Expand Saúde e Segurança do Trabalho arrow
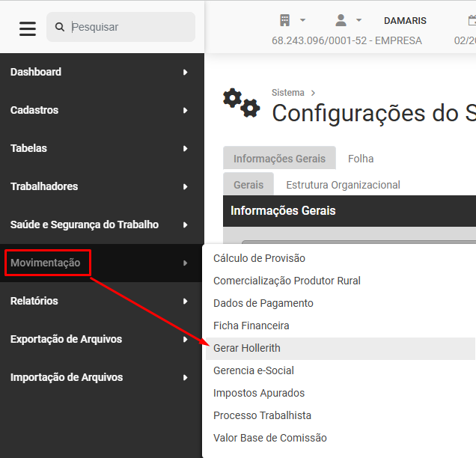476x458 pixels. [185, 225]
